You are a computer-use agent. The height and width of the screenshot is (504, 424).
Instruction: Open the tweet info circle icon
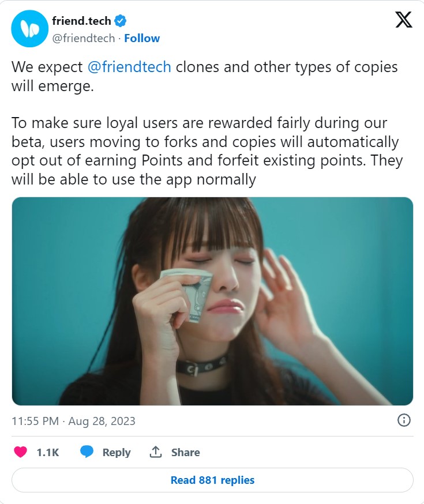(404, 420)
